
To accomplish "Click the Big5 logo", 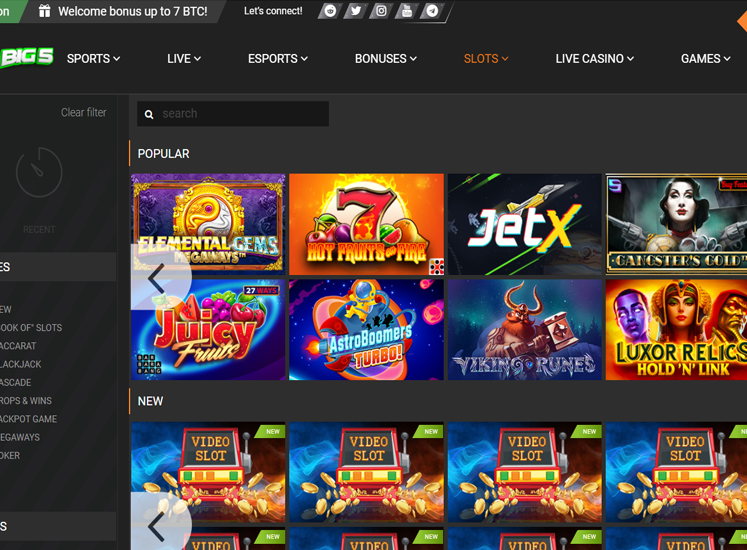I will click(27, 58).
